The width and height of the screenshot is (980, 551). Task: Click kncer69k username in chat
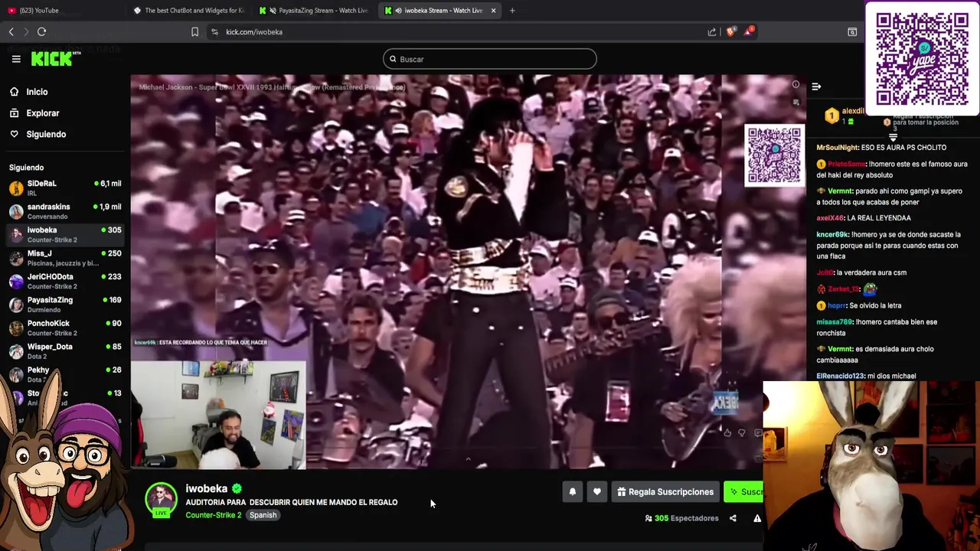coord(832,235)
